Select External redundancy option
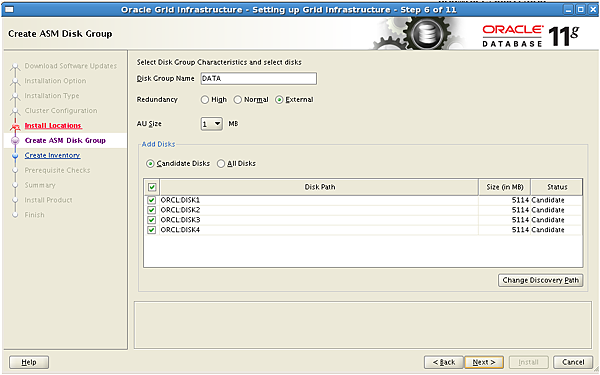 click(x=279, y=100)
